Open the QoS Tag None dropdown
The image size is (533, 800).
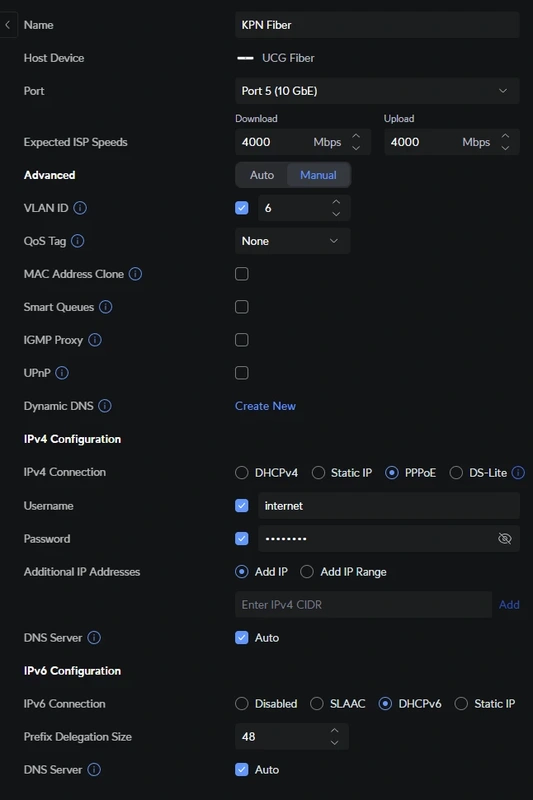point(292,241)
